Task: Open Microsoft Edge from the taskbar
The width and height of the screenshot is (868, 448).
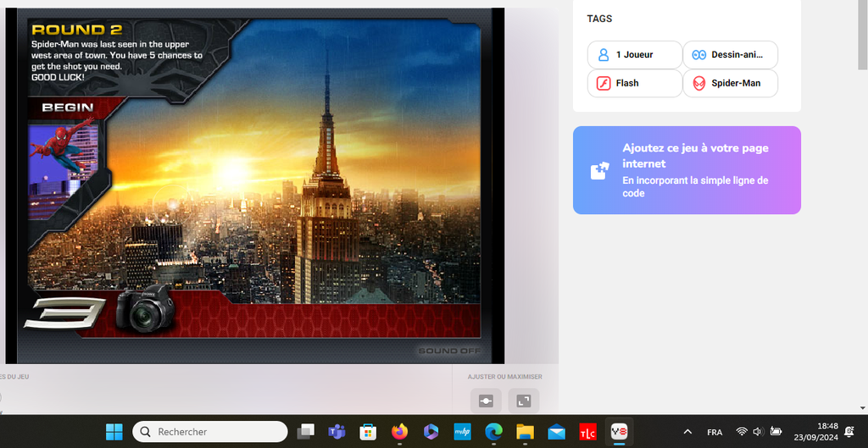Action: 493,432
